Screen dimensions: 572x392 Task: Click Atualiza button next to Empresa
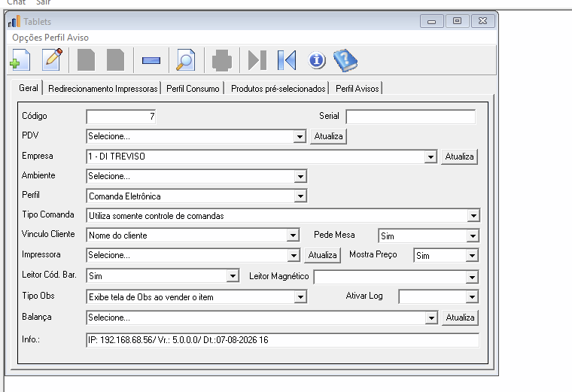(x=459, y=156)
